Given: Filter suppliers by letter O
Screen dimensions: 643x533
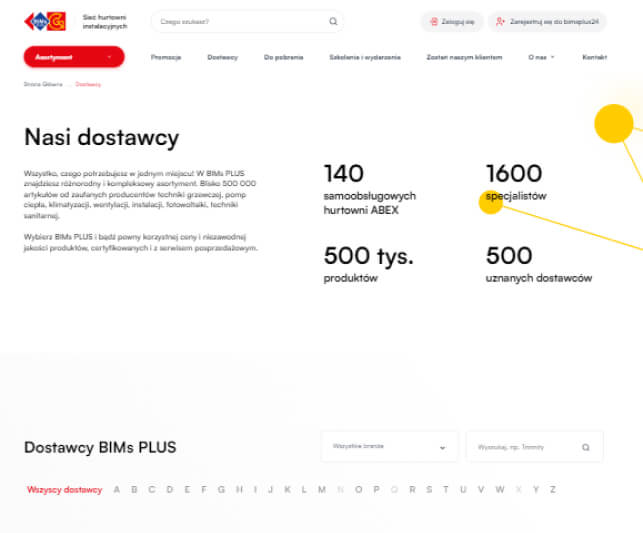Looking at the screenshot, I should 358,490.
